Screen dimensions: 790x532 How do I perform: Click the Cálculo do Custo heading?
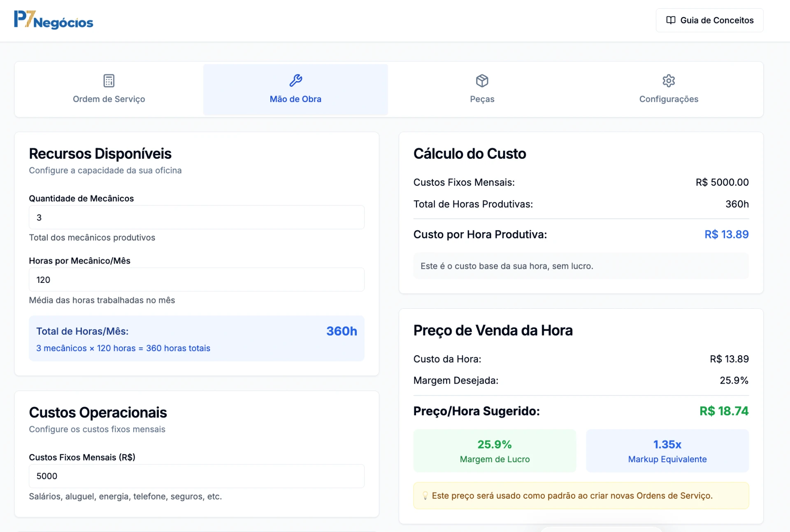click(469, 153)
